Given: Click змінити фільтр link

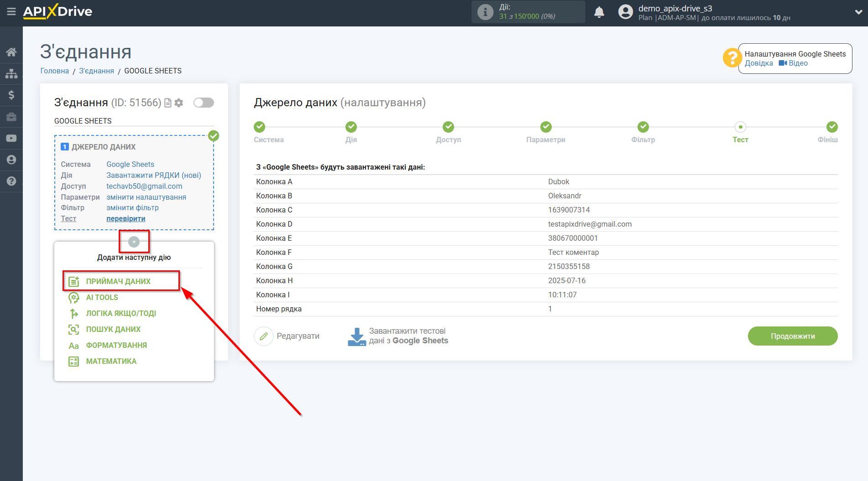Looking at the screenshot, I should [132, 208].
